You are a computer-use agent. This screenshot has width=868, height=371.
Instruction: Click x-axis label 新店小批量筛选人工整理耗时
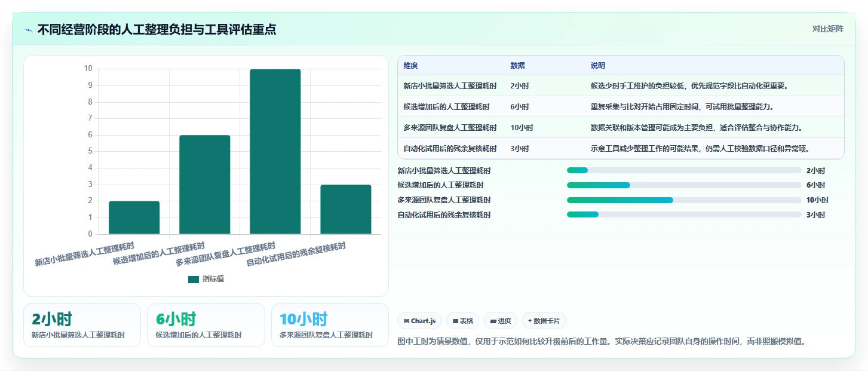(x=84, y=254)
